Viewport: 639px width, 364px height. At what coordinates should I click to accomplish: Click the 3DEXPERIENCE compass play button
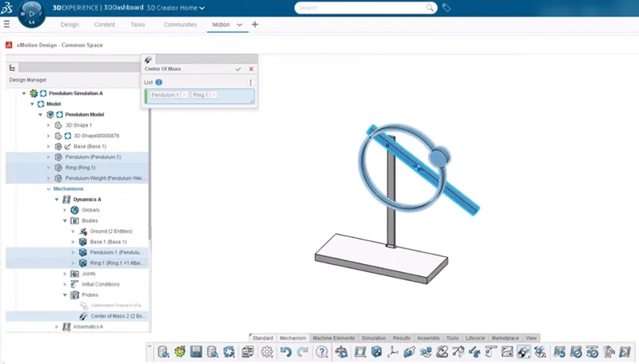30,14
